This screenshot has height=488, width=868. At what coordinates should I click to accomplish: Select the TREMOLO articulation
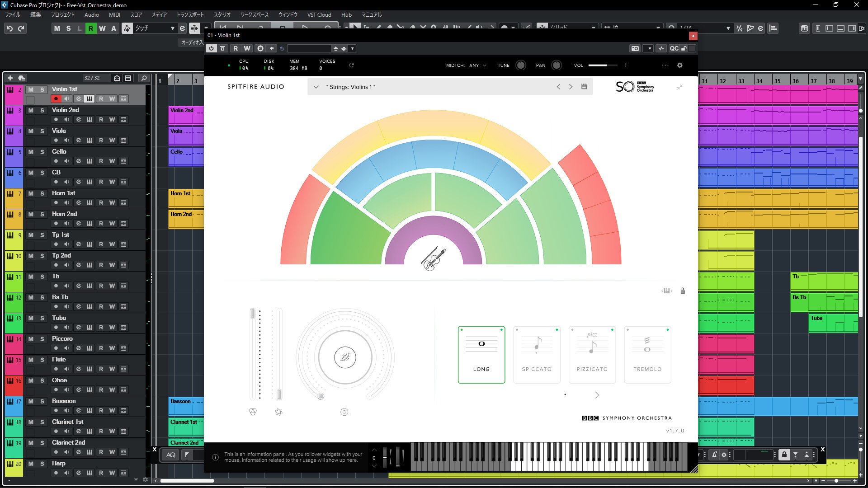(647, 355)
